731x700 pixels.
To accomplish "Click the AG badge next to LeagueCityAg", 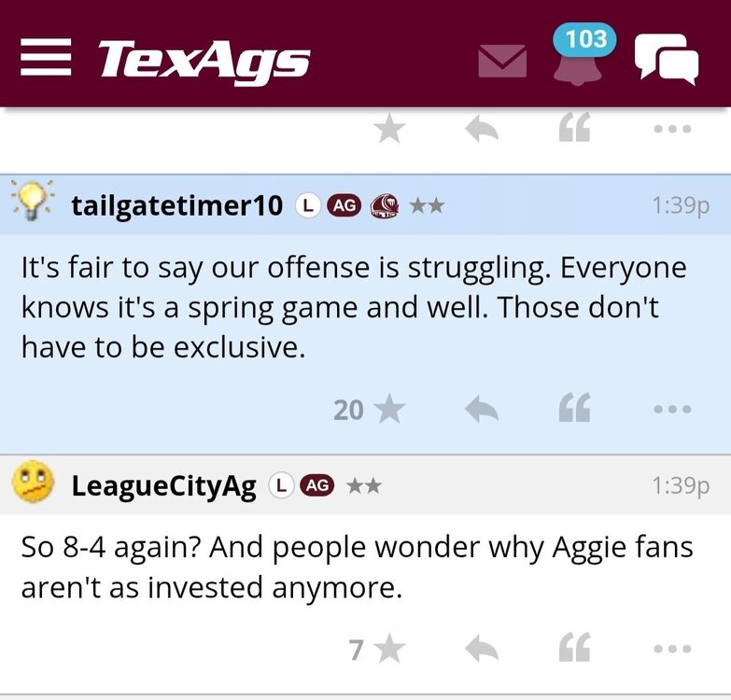I will click(x=316, y=485).
